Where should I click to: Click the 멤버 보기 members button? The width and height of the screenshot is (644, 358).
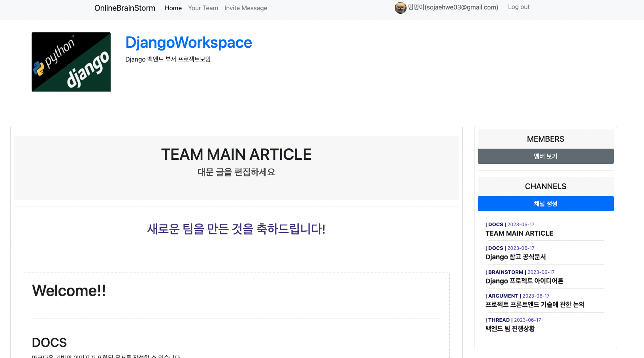point(546,156)
